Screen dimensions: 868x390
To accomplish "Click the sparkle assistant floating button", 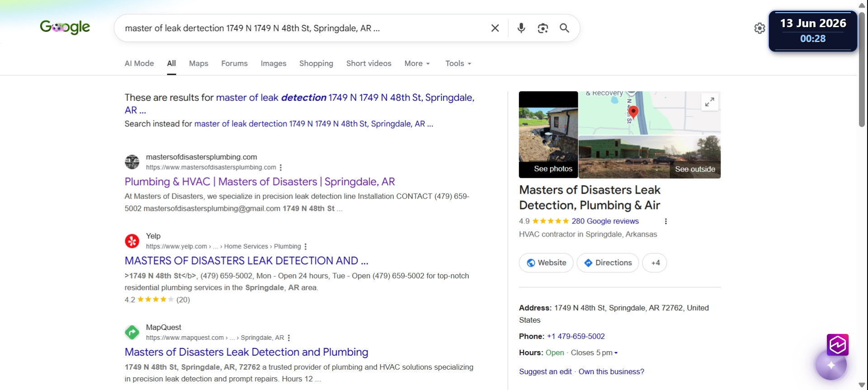I will (x=831, y=365).
